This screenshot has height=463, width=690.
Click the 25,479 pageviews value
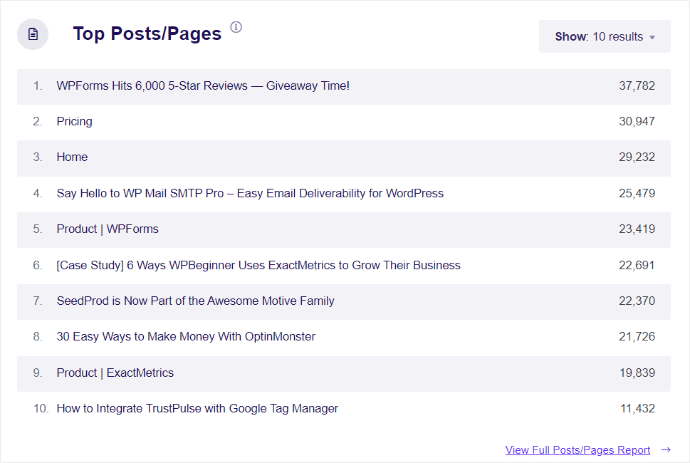637,193
